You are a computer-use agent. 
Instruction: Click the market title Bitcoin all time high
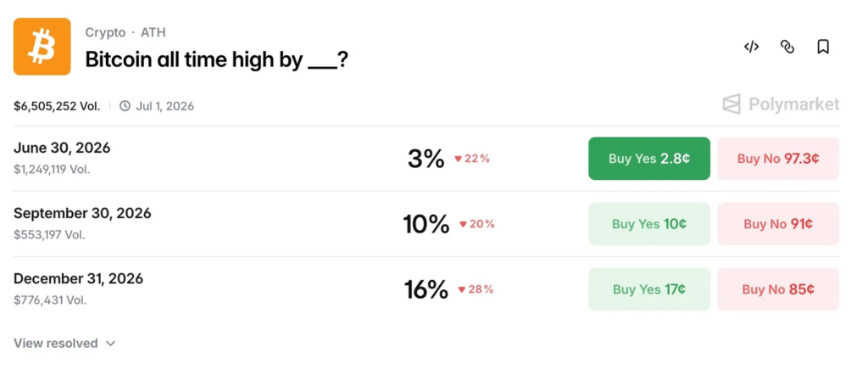pos(216,60)
